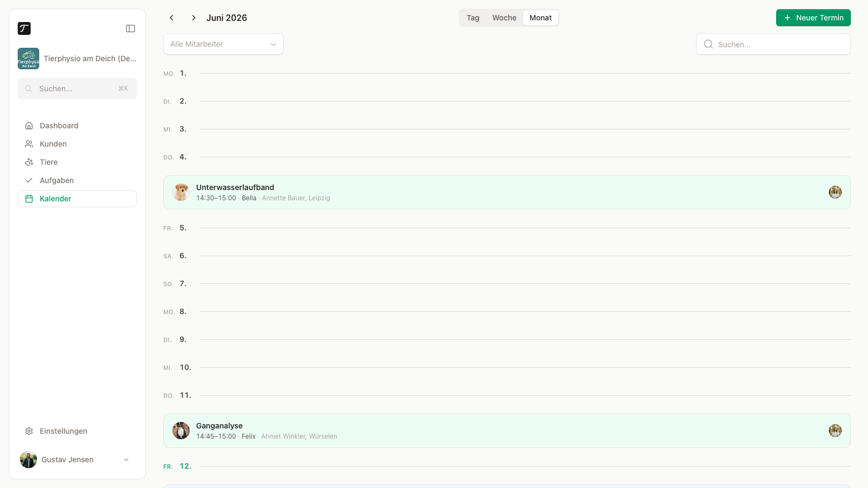868x488 pixels.
Task: Click the Annette Bauer, Leipzig text
Action: 296,198
